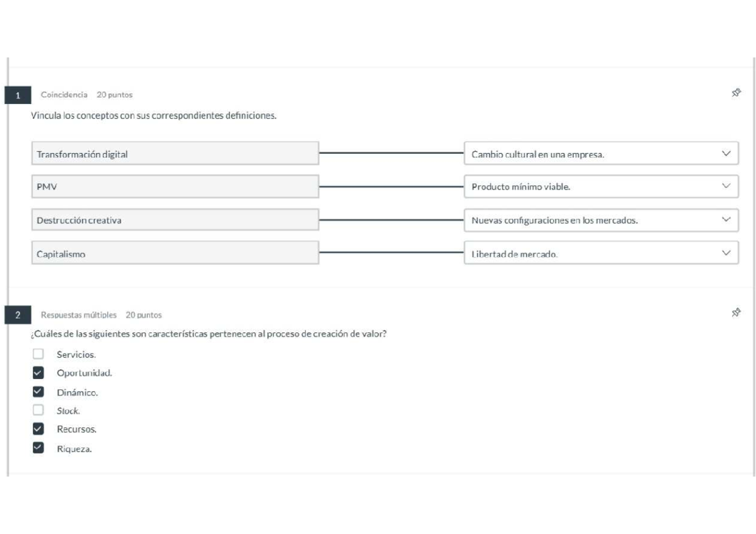Click the 'Respuestas múltiples' question type label

[79, 315]
